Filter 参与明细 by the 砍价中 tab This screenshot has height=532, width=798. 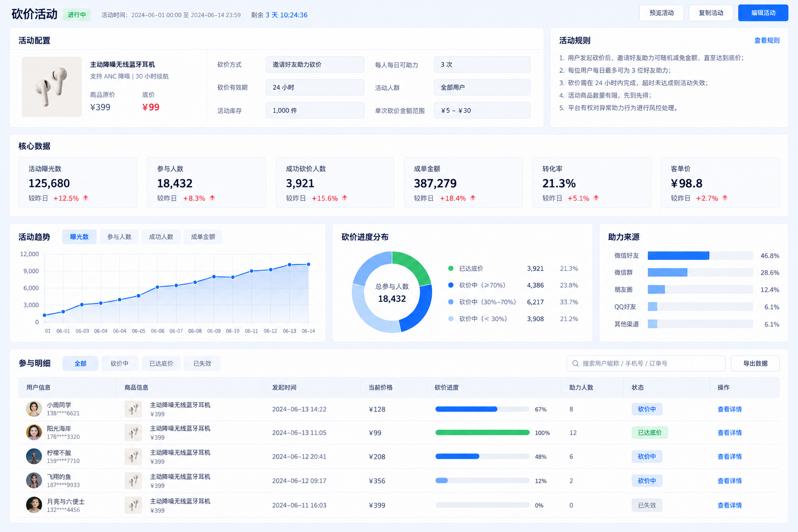tap(119, 364)
